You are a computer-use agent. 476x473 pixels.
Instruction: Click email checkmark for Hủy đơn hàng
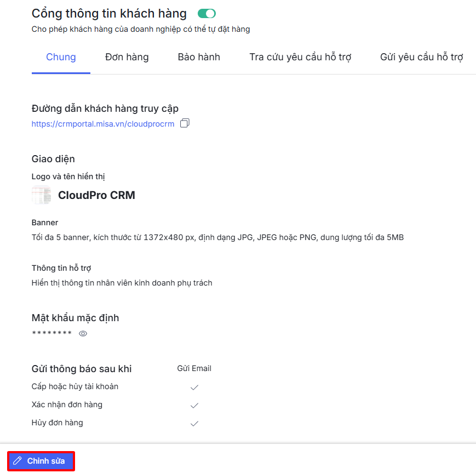[x=194, y=424]
